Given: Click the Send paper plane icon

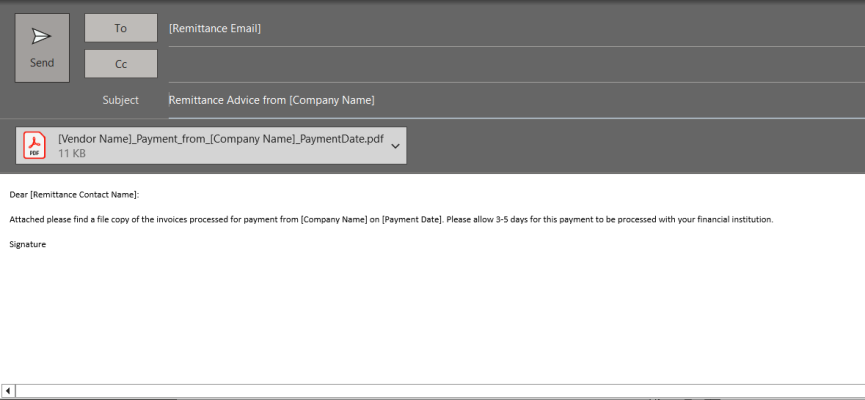Looking at the screenshot, I should [41, 37].
